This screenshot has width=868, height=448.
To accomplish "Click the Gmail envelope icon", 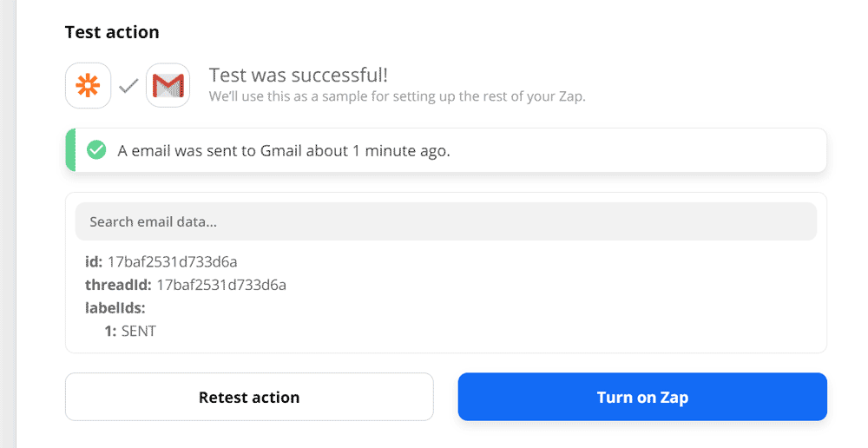I will (168, 85).
